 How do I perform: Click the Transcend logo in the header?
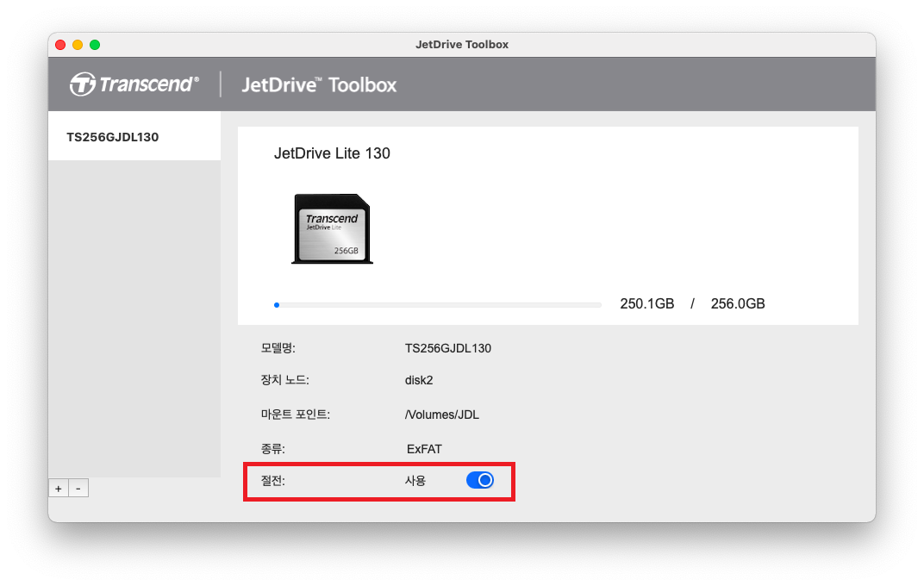134,84
